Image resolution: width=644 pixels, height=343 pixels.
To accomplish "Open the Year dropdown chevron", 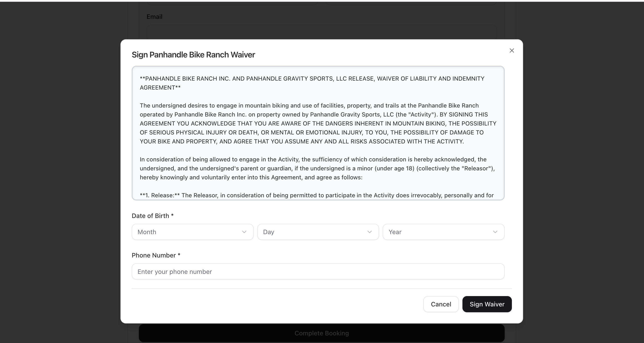I will (495, 232).
